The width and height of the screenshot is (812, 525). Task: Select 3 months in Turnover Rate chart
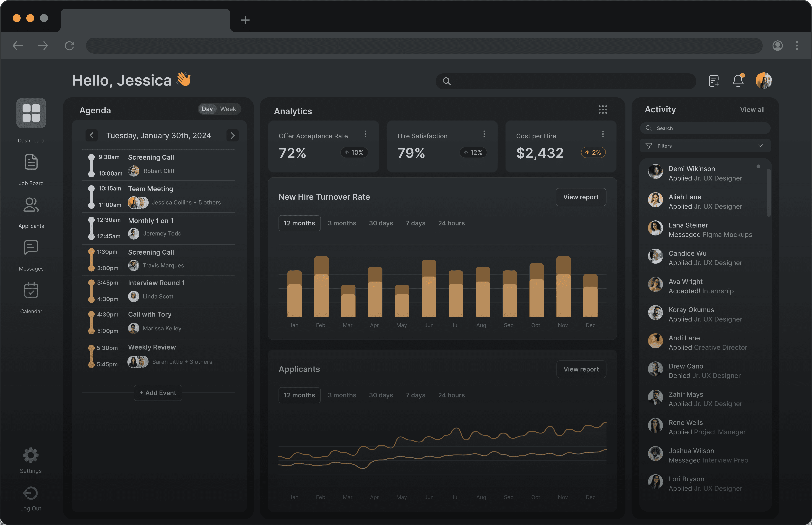(x=342, y=223)
